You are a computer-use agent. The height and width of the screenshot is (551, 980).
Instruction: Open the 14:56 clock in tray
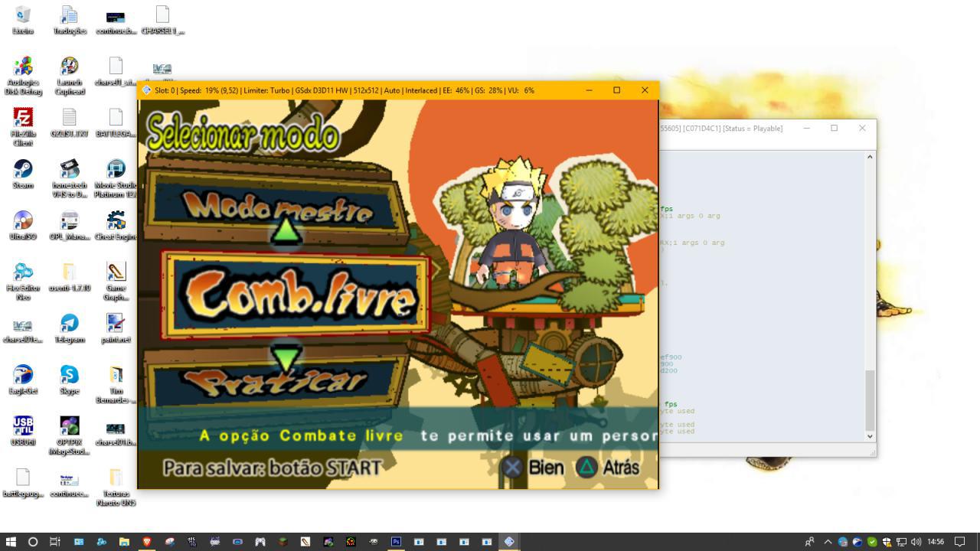click(936, 542)
